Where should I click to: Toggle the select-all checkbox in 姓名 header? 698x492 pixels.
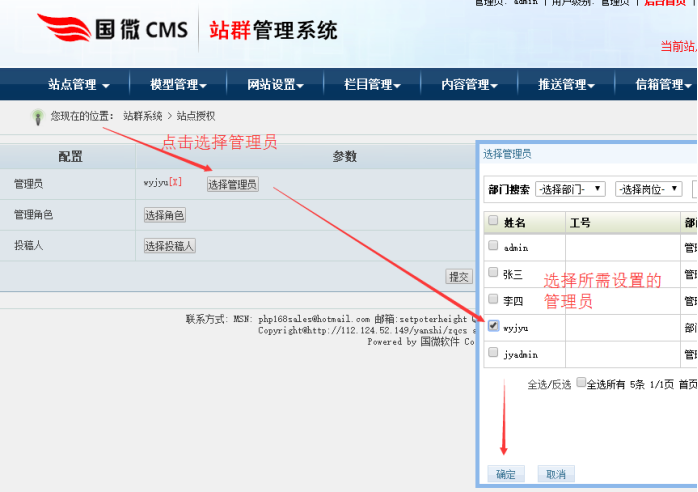click(x=493, y=221)
